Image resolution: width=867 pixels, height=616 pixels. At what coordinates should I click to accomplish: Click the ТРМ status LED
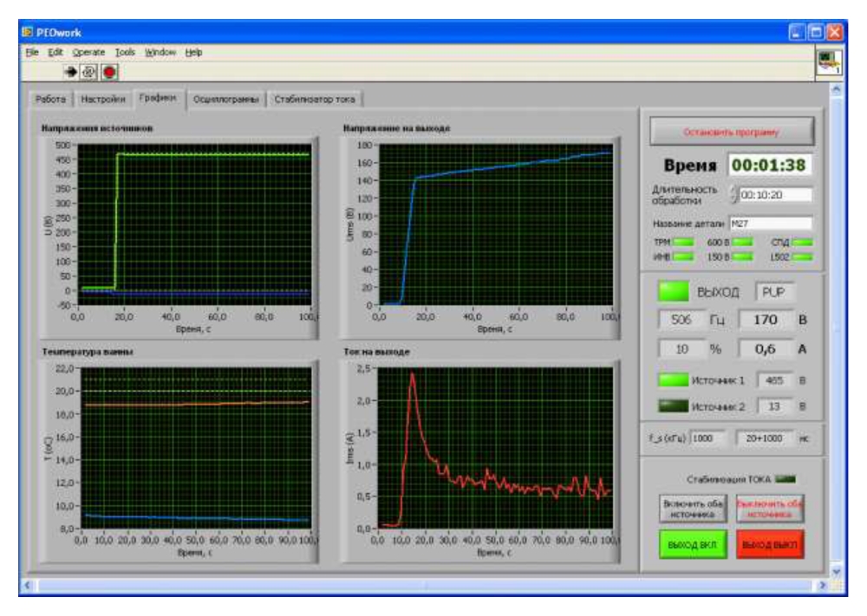coord(683,243)
